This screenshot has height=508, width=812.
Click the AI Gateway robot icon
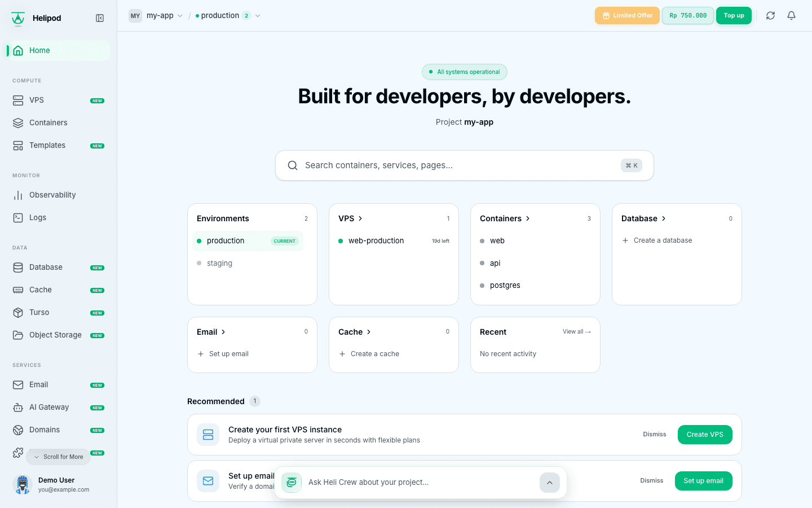pos(18,407)
